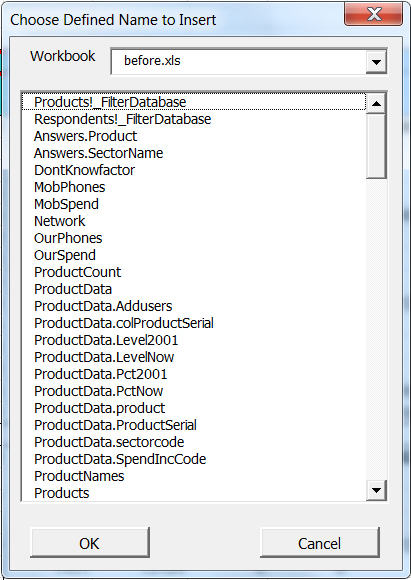
Task: Pick the OurSpend name
Action: click(x=194, y=255)
